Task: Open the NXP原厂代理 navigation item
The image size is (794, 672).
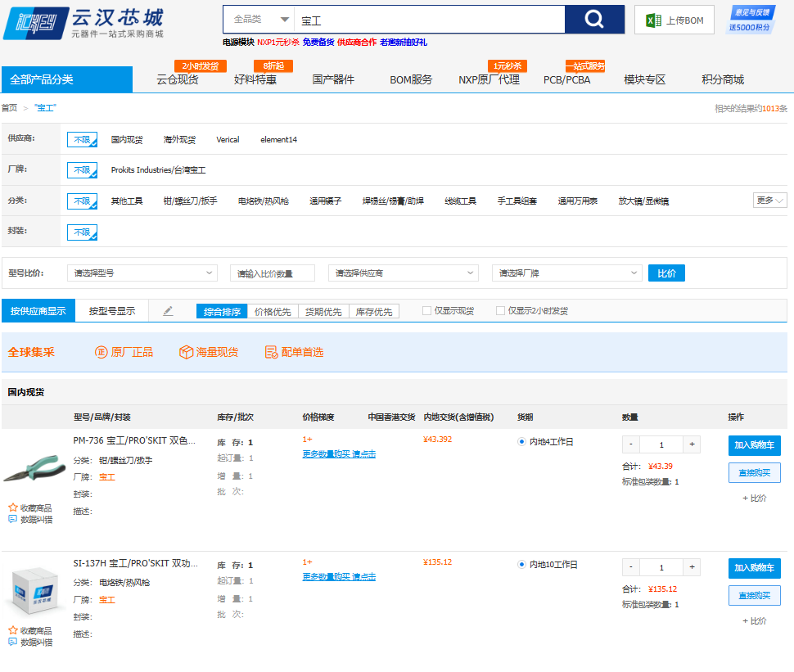Action: coord(489,79)
